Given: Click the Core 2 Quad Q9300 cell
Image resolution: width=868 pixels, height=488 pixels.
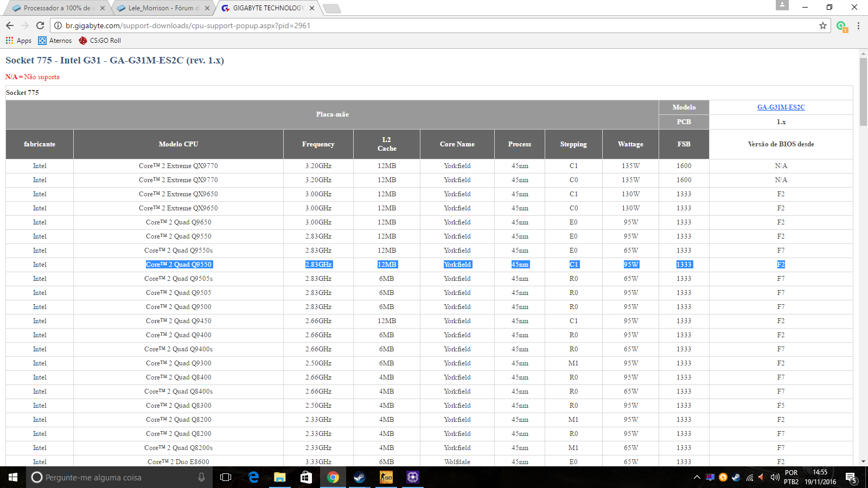Looking at the screenshot, I should 178,363.
